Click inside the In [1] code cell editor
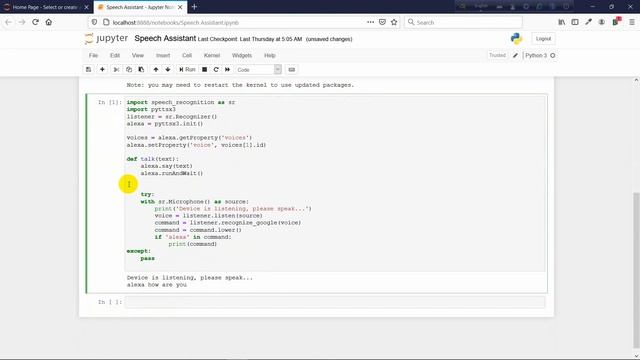640x360 pixels. coord(335,184)
